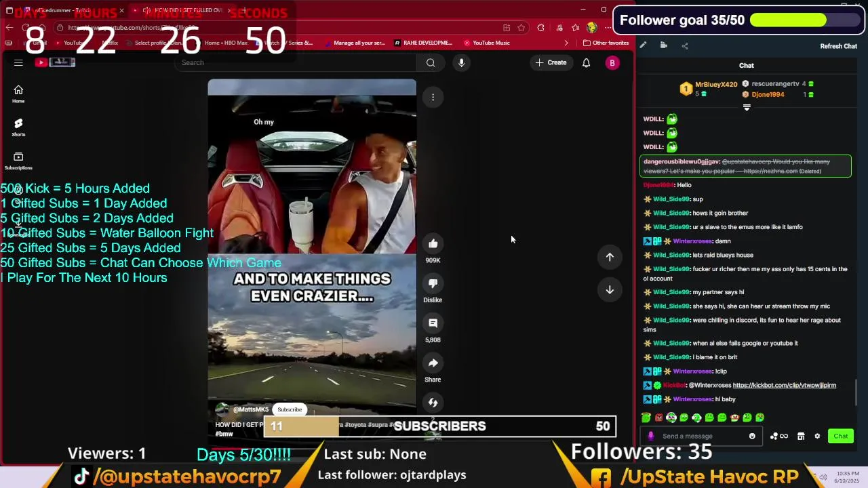Viewport: 868px width, 488px height.
Task: Open the shop storefront icon in chat
Action: (x=801, y=436)
